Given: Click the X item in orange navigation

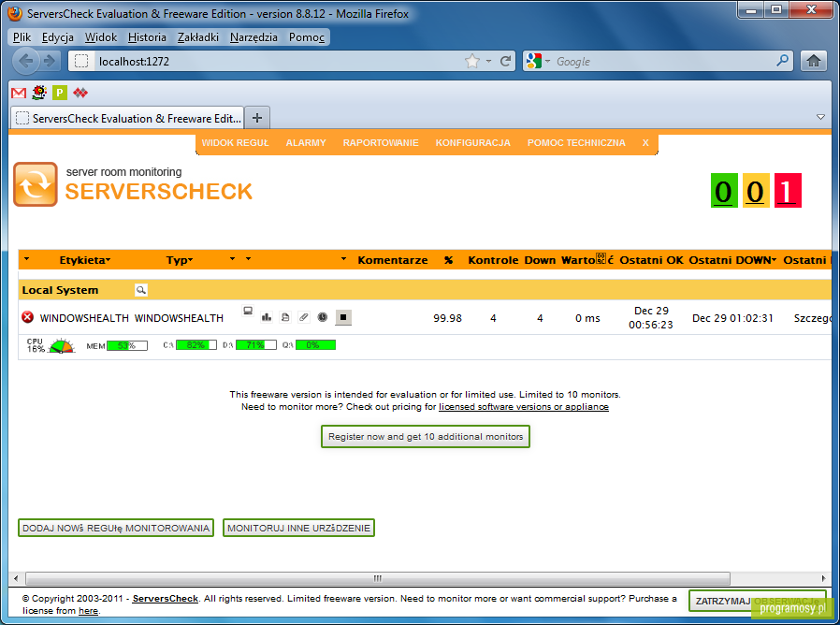Looking at the screenshot, I should tap(645, 142).
